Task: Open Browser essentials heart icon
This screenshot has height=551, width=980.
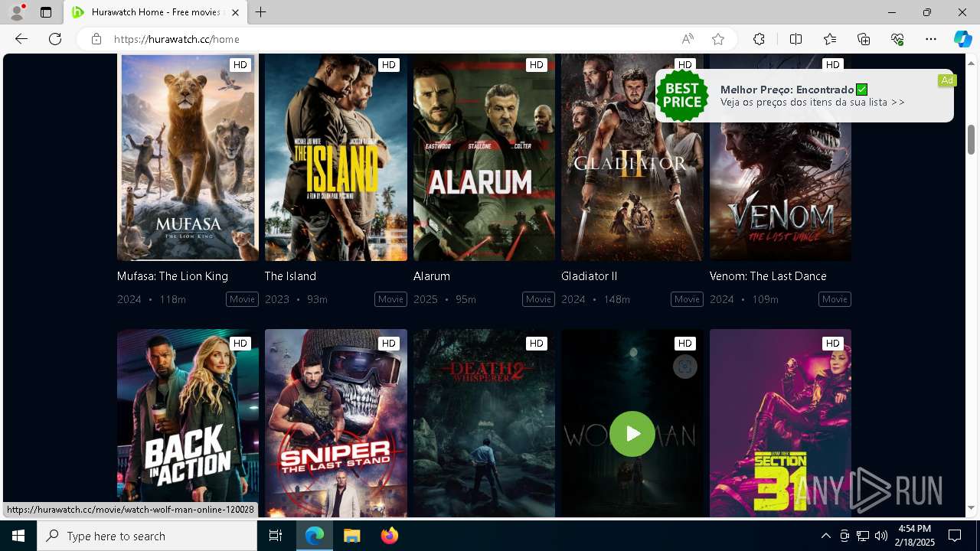Action: tap(897, 39)
